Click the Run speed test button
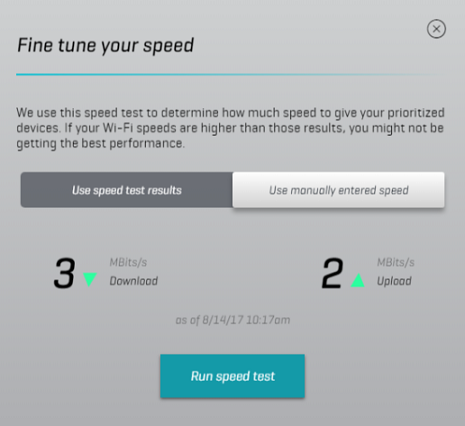 click(232, 376)
